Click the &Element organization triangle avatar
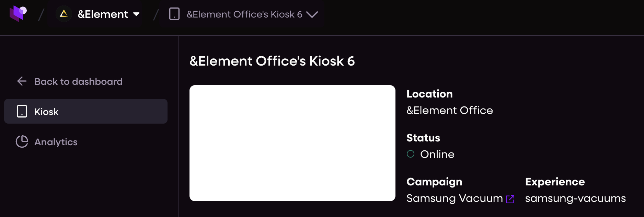 tap(64, 14)
